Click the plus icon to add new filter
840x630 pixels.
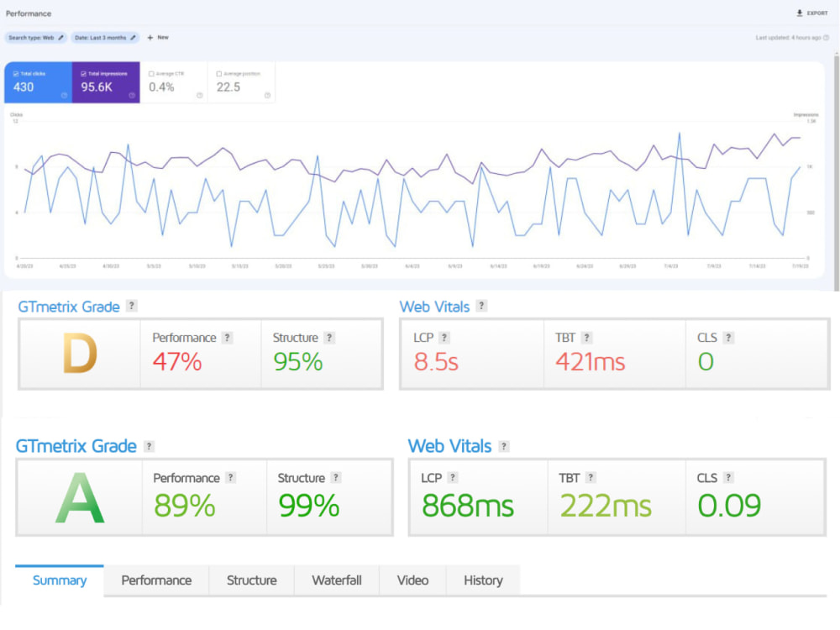150,38
